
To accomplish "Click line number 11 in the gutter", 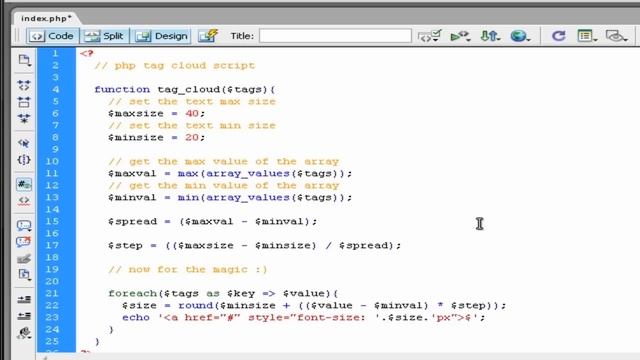I will pyautogui.click(x=52, y=173).
